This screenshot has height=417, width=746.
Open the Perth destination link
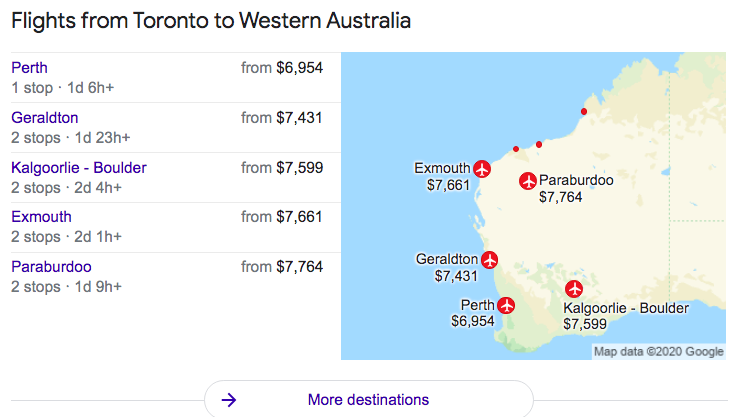[x=28, y=68]
